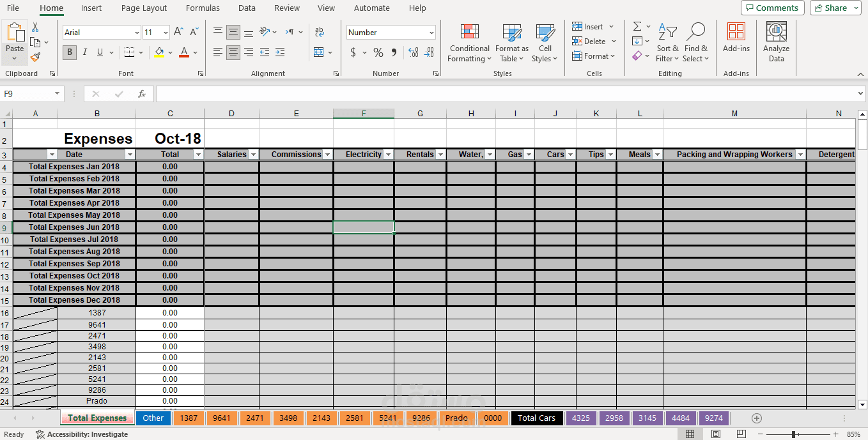Apply Percent Style format
The image size is (868, 440).
coord(378,52)
